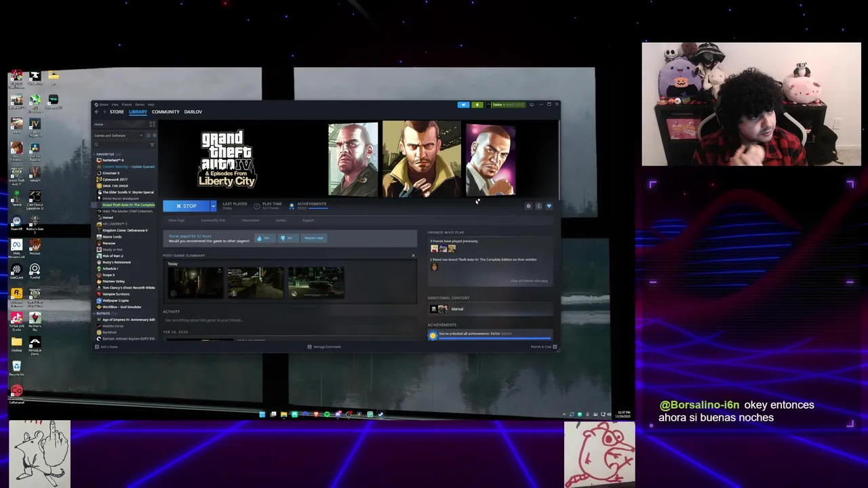Image resolution: width=868 pixels, height=488 pixels.
Task: Open Meta Horizon Link desktop icon
Action: pyautogui.click(x=16, y=248)
